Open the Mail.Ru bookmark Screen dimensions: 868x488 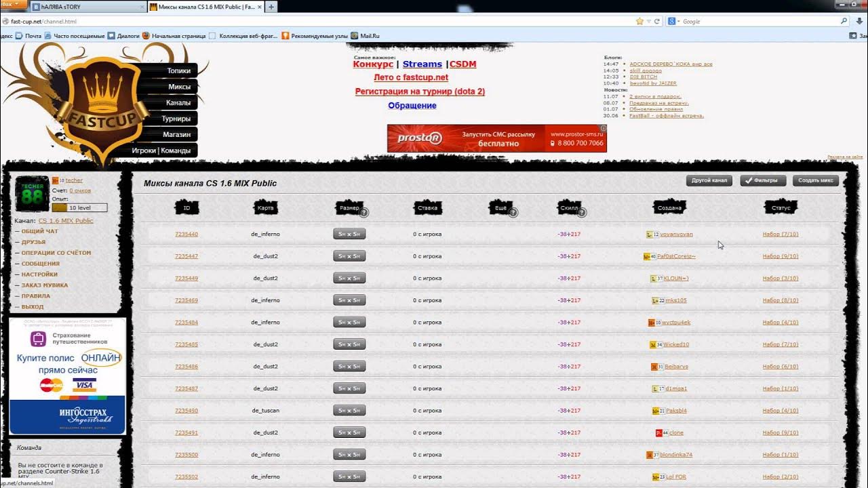click(365, 35)
